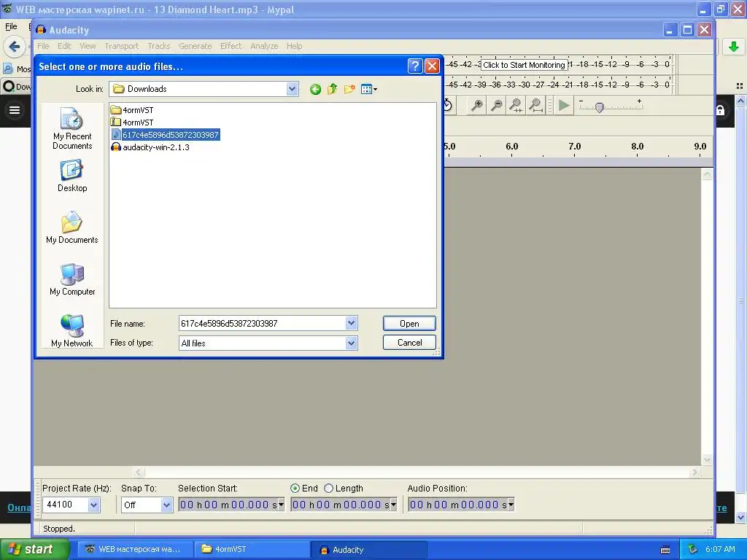This screenshot has width=747, height=560.
Task: Open Audacity Help menu
Action: (295, 46)
